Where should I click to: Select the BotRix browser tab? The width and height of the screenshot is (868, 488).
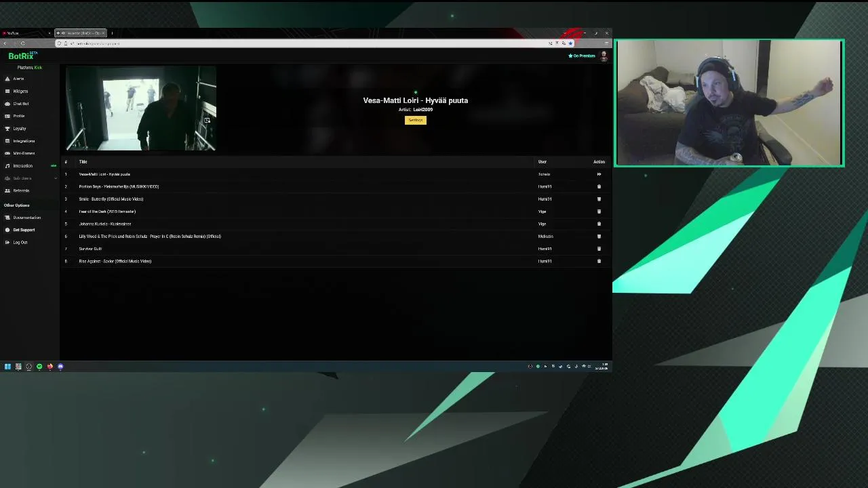click(x=80, y=33)
